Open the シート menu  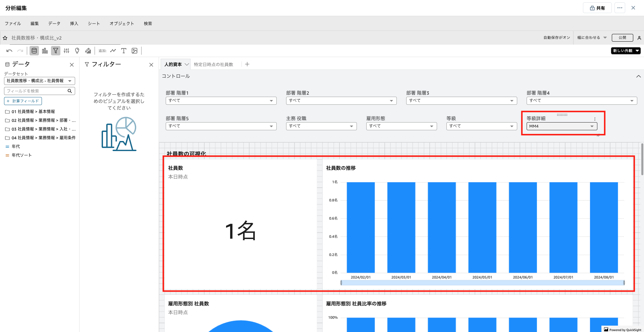(94, 23)
